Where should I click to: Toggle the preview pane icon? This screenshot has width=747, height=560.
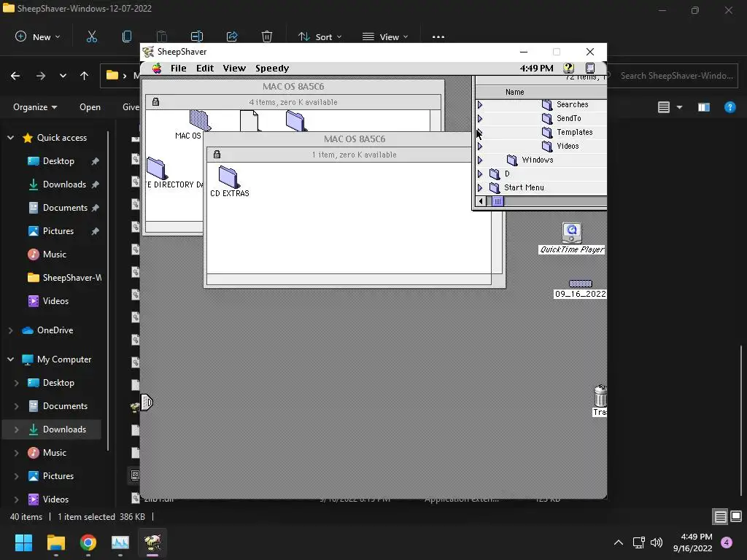[704, 107]
